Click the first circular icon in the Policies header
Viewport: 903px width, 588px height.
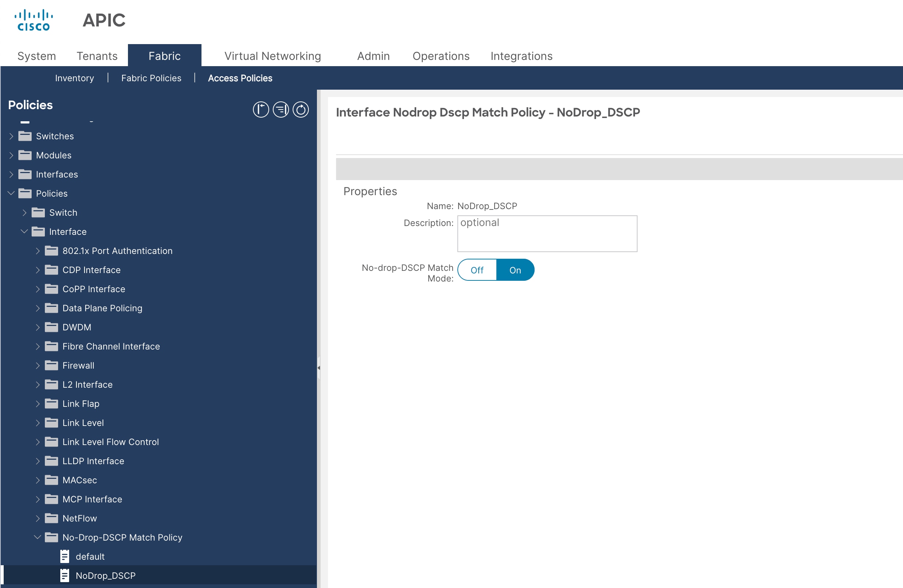pyautogui.click(x=261, y=110)
